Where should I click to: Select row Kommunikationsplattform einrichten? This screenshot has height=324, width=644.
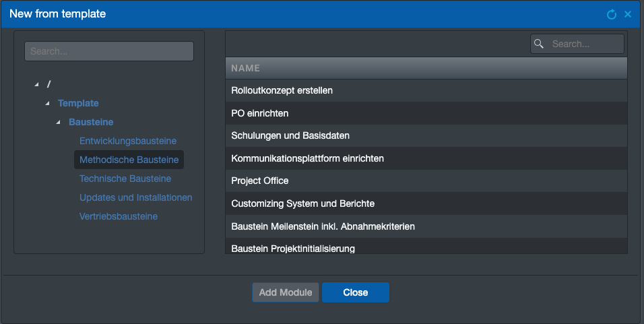pyautogui.click(x=426, y=158)
